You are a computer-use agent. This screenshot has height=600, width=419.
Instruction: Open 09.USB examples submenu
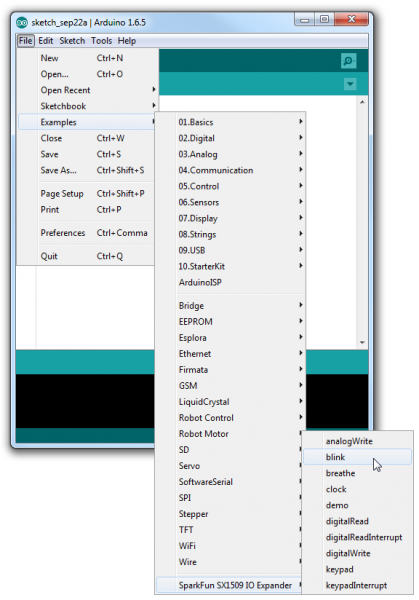point(230,251)
